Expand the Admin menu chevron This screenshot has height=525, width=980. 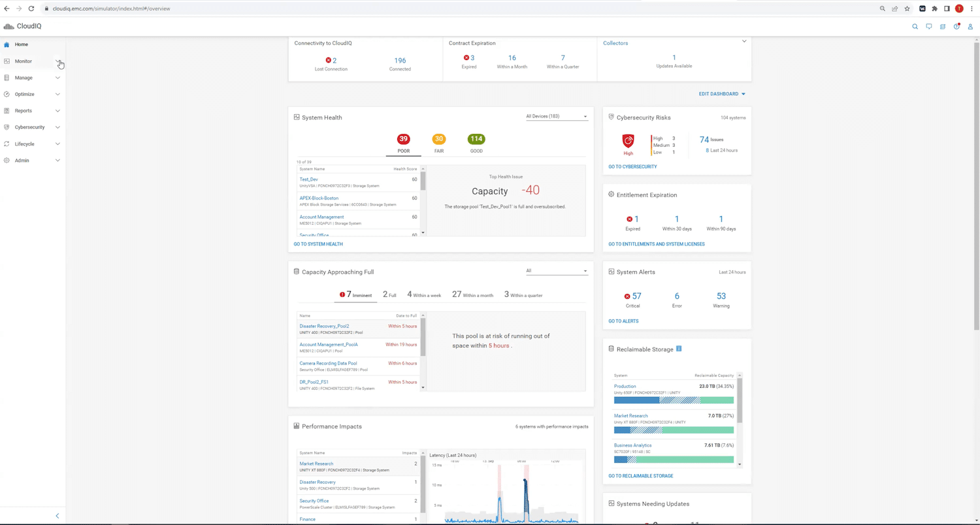click(57, 160)
